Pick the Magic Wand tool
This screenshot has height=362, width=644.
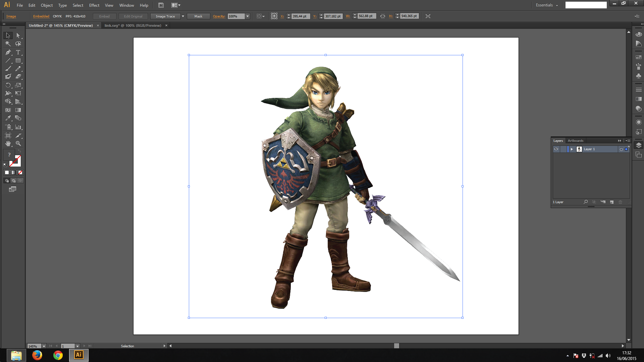(x=8, y=44)
